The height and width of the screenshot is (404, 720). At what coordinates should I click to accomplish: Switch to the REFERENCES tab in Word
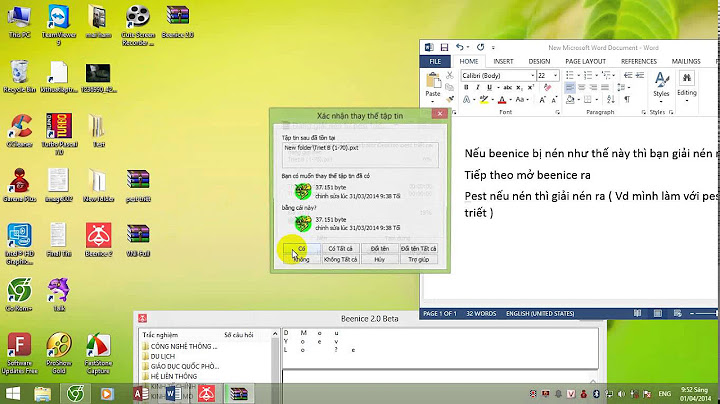coord(639,61)
